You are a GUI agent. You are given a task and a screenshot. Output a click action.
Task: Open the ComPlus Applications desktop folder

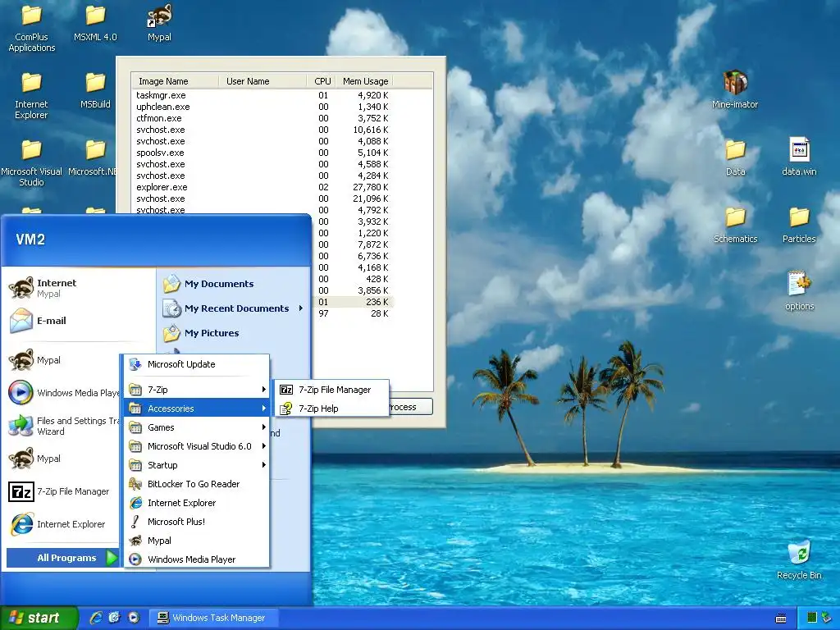(x=31, y=29)
